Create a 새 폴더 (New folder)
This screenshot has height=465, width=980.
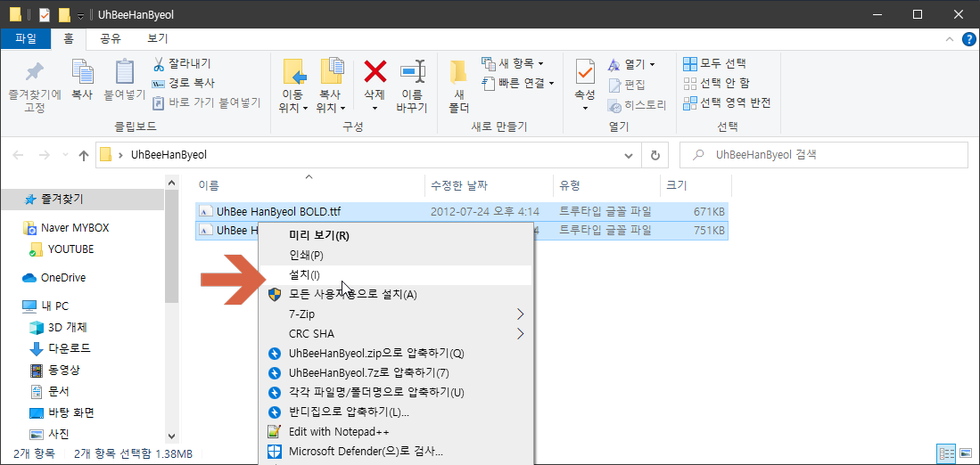tap(458, 86)
